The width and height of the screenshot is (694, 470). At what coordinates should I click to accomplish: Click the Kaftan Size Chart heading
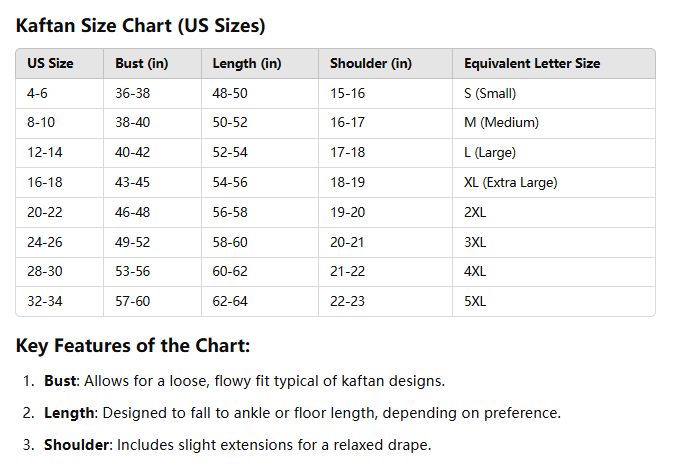[x=141, y=25]
